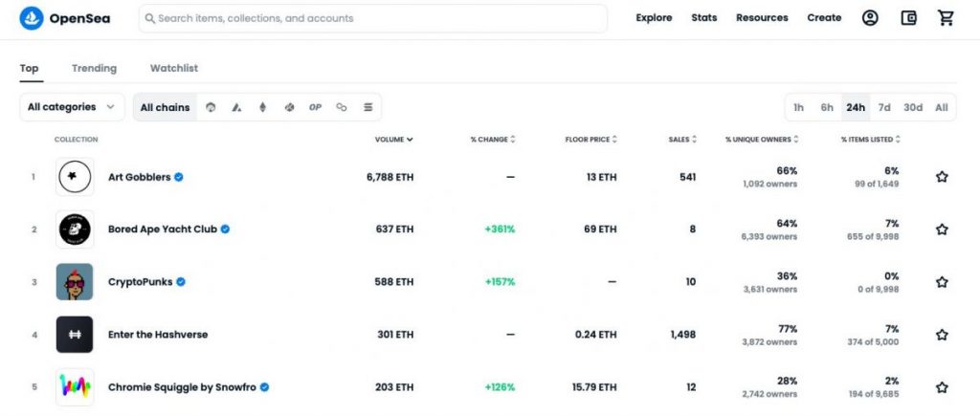This screenshot has height=416, width=980.
Task: Click Bored Ape Yacht Club thumbnail
Action: coord(75,230)
